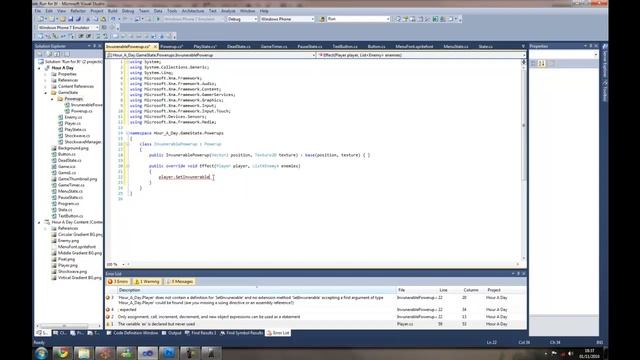Open the Tools menu

172,11
